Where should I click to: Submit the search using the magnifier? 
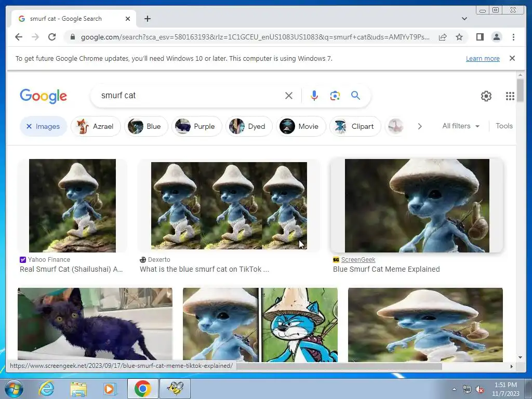point(355,96)
